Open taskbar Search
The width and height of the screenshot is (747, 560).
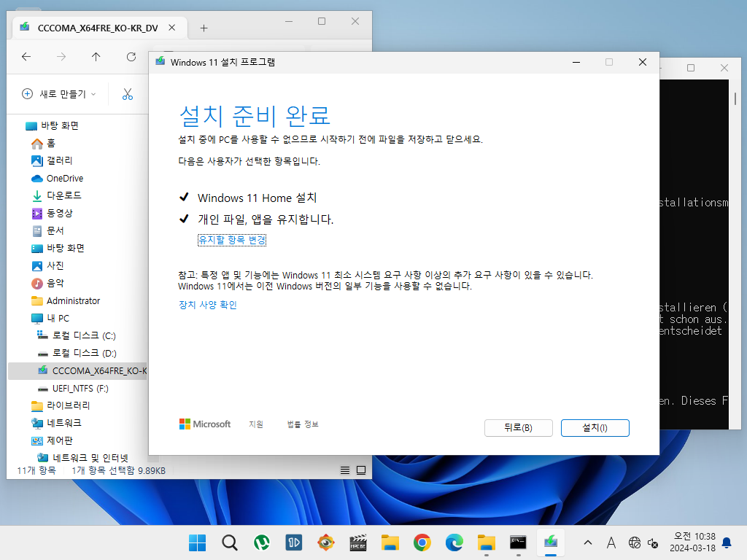[x=229, y=542]
